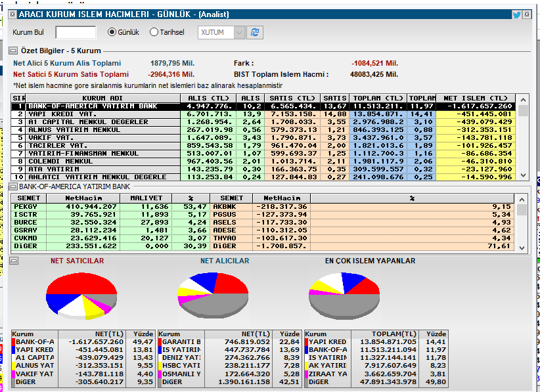Sort by NET ISLEM (TL) column header
Viewport: 540px width, 392px height.
tap(475, 98)
